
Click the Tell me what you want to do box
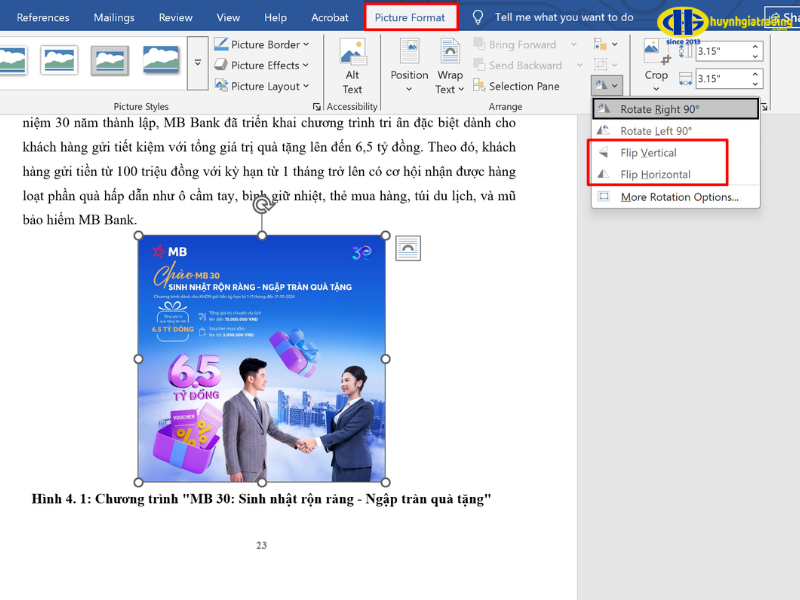tap(564, 17)
